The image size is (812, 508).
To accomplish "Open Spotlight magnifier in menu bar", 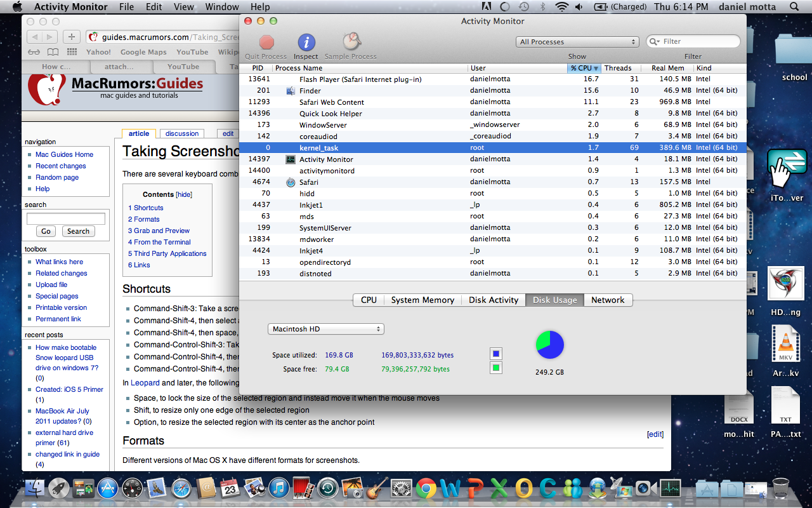I will (x=795, y=7).
